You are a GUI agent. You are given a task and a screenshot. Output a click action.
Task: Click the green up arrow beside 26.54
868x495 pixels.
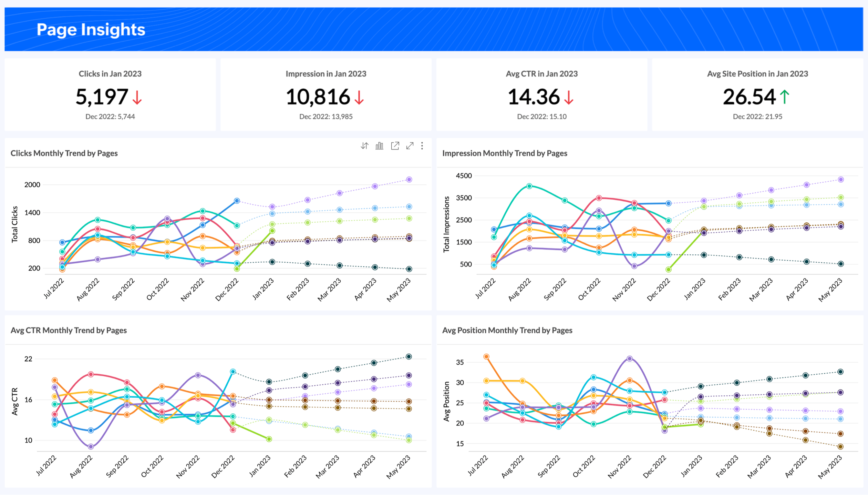point(784,97)
